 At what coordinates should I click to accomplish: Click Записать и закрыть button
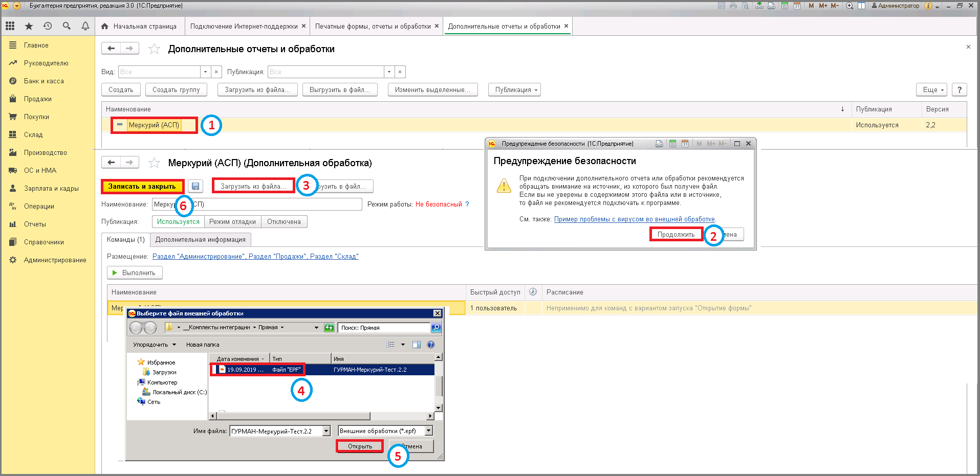pyautogui.click(x=142, y=187)
